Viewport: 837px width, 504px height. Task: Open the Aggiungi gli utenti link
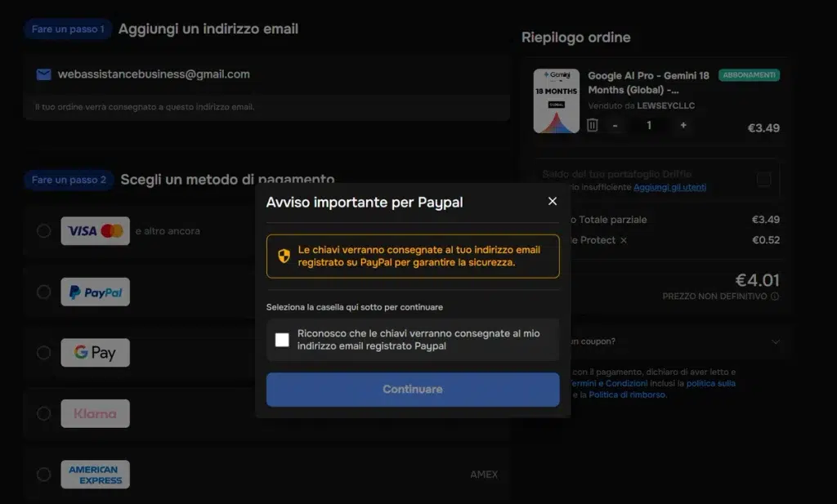670,187
